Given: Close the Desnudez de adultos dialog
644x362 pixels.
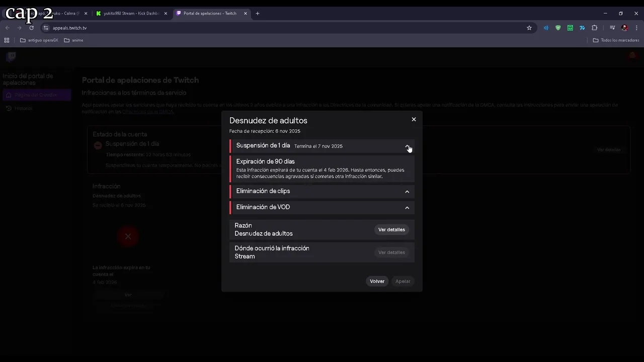Looking at the screenshot, I should [x=414, y=119].
